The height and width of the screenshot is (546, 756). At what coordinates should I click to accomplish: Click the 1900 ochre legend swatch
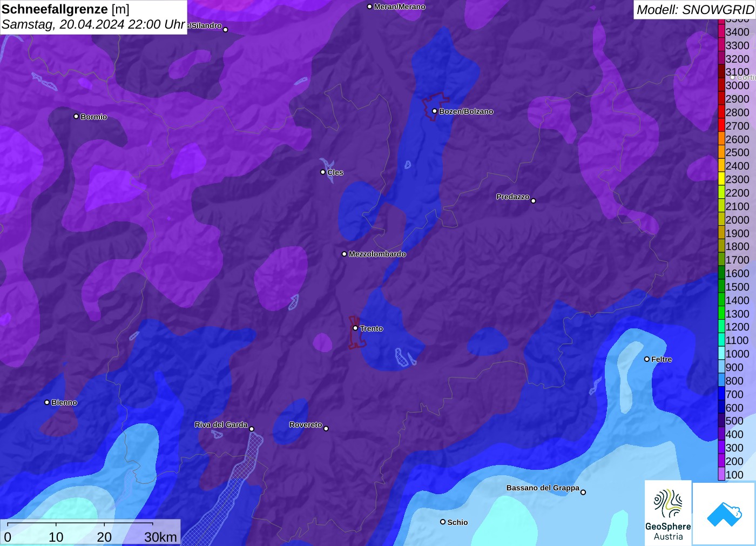pos(721,233)
